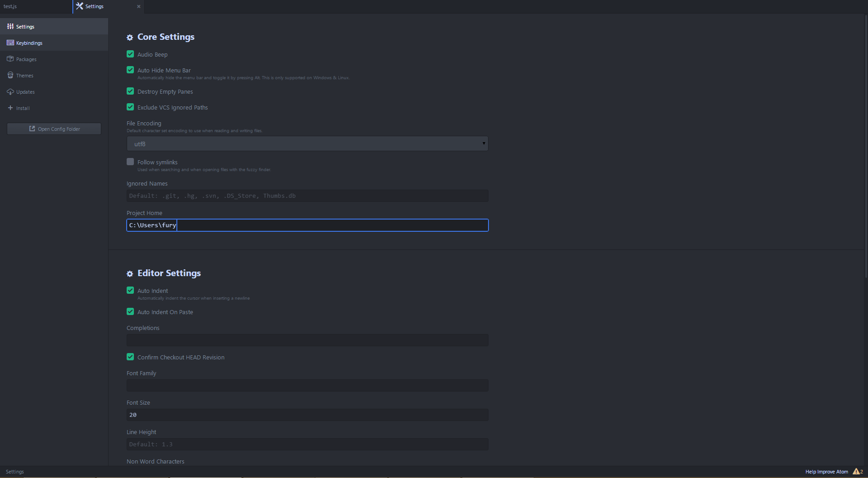Click the deprecation warning icon in status bar
Viewport: 868px width, 478px height.
point(856,472)
